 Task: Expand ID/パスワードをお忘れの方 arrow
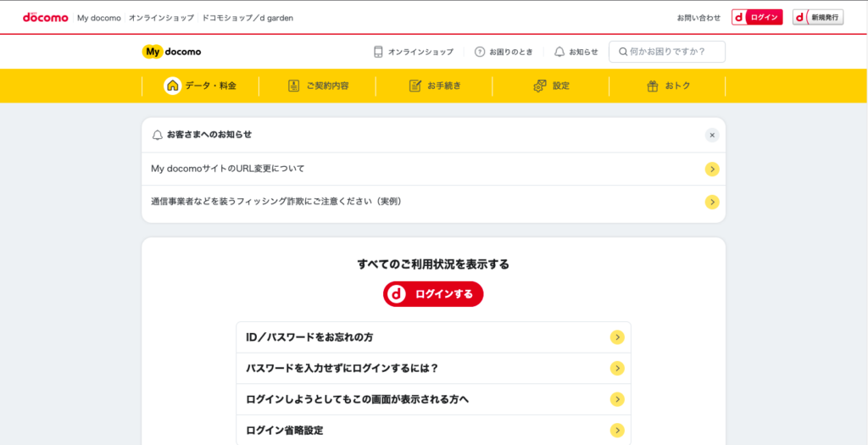(617, 337)
